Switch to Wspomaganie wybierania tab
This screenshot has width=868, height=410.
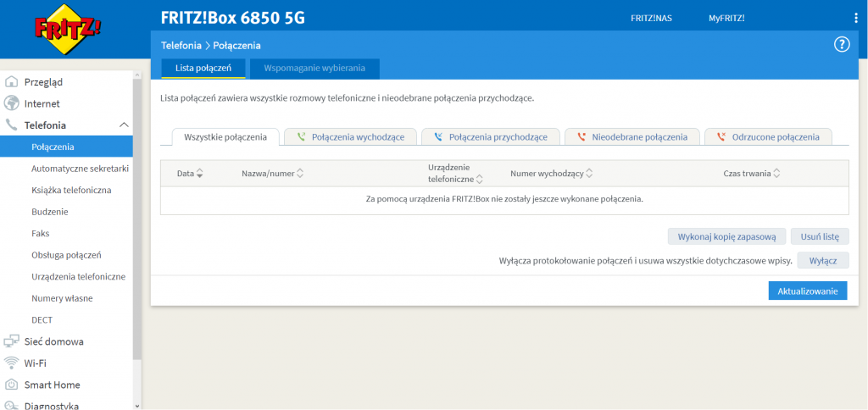(314, 68)
